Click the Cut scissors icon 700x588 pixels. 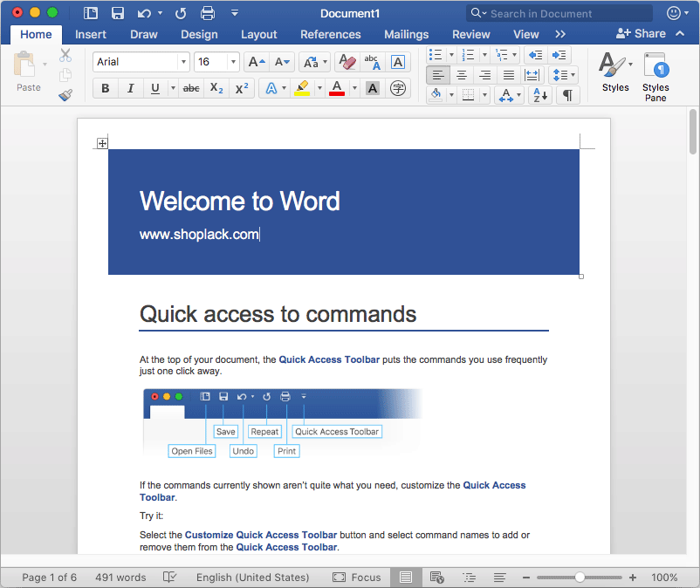[x=65, y=55]
